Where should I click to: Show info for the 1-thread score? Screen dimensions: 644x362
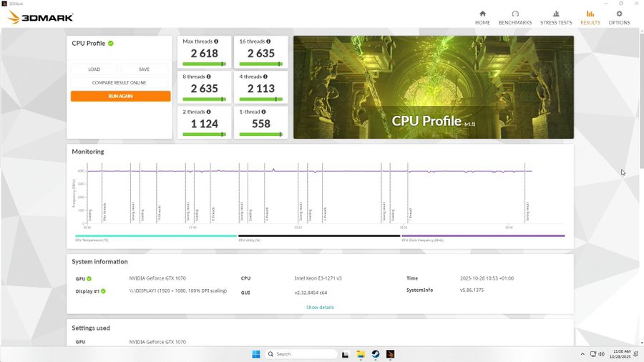[x=265, y=112]
